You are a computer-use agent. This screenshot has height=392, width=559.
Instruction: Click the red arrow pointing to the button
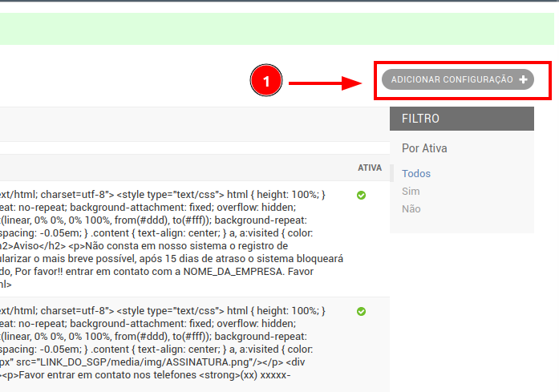(325, 82)
